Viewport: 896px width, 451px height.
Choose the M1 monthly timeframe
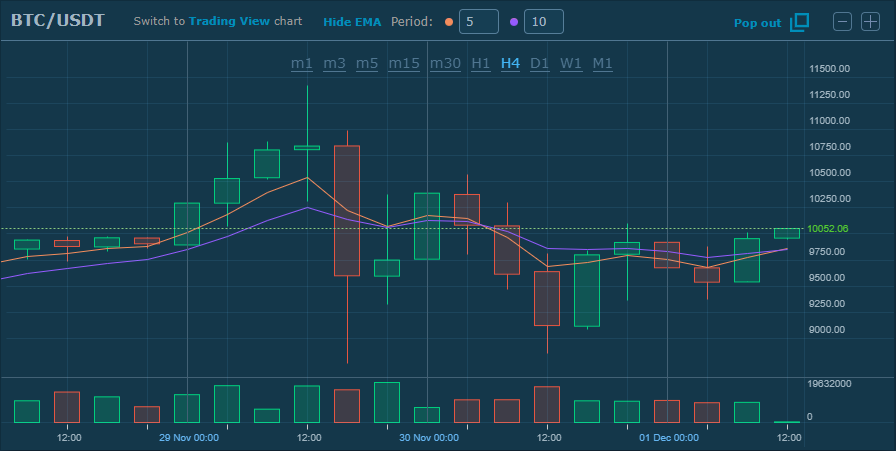602,63
